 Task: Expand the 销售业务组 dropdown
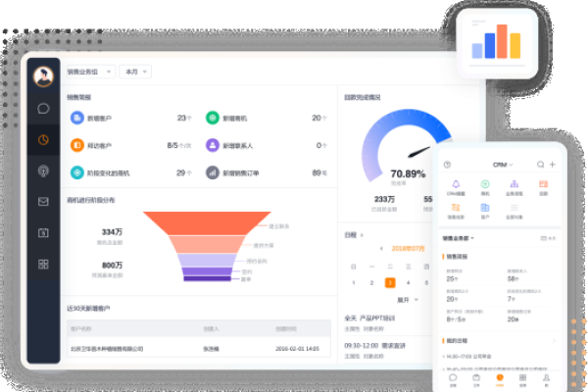pos(89,72)
